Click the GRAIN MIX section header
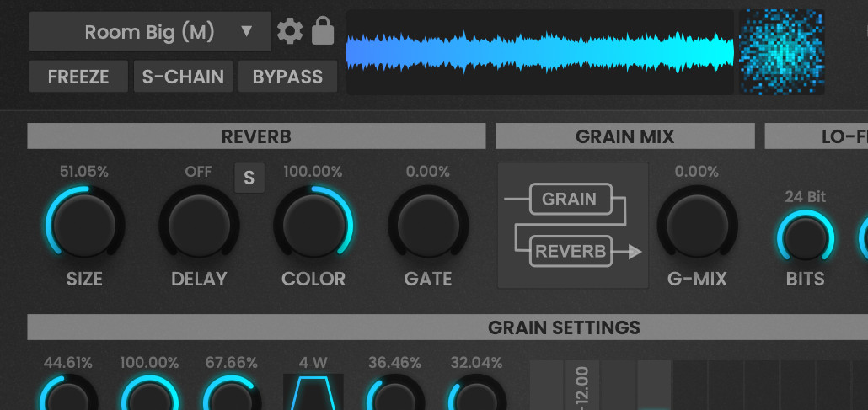The image size is (868, 410). pos(624,136)
